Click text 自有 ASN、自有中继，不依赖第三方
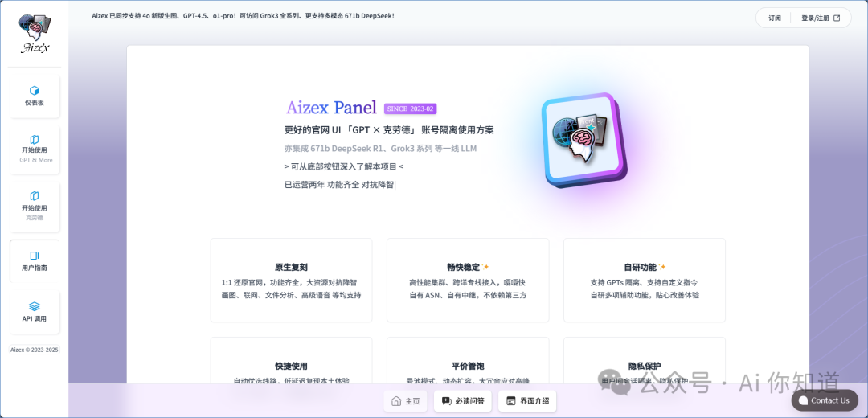 468,295
